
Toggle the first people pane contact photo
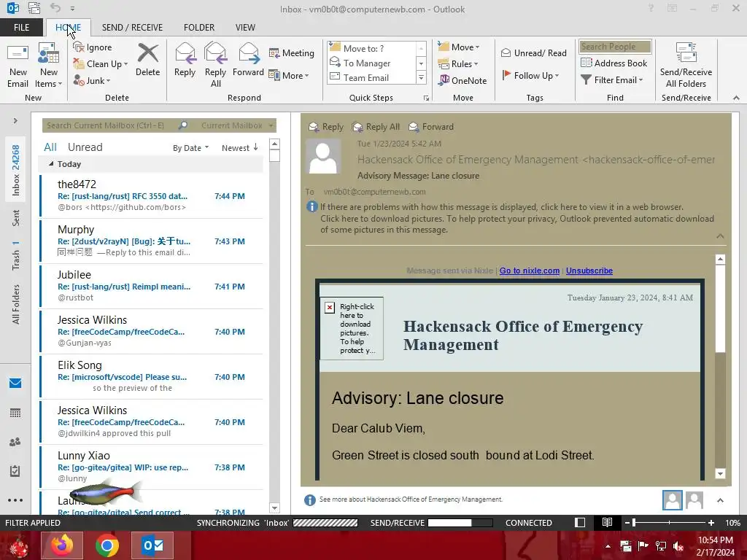point(672,500)
